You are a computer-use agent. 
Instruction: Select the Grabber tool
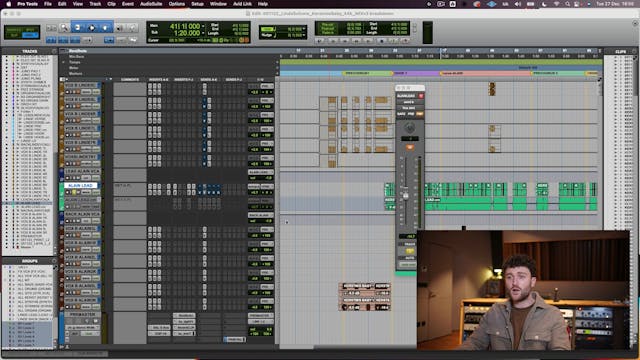click(105, 28)
